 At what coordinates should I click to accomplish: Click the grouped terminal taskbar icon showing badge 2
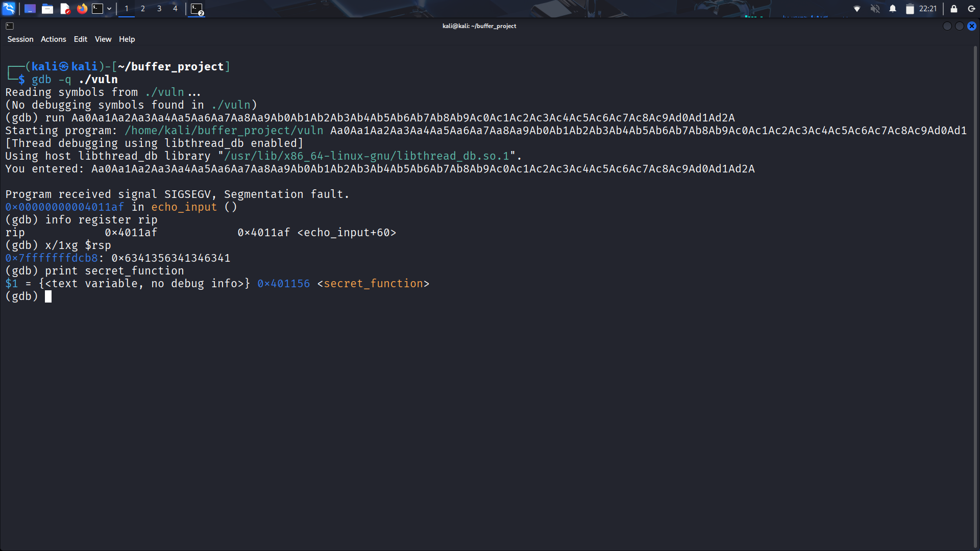click(x=195, y=8)
